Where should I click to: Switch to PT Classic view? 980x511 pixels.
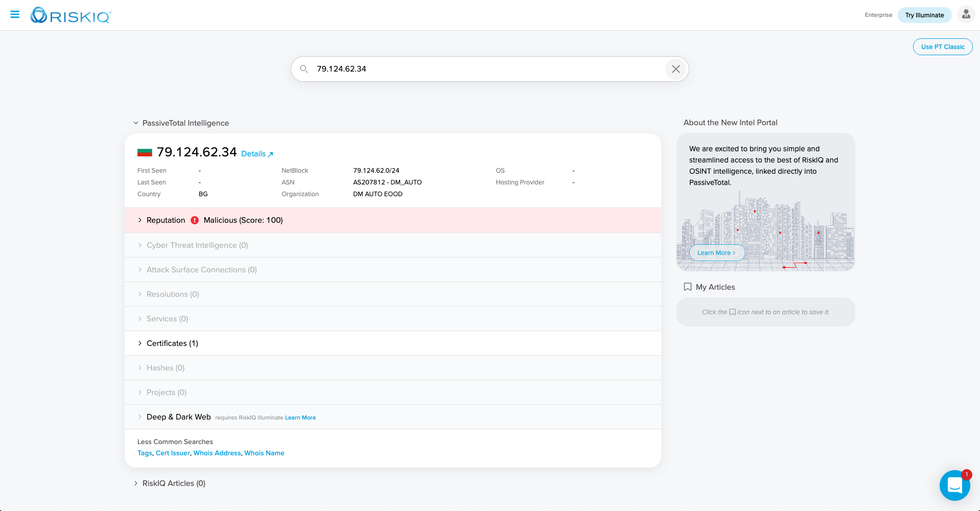tap(942, 47)
